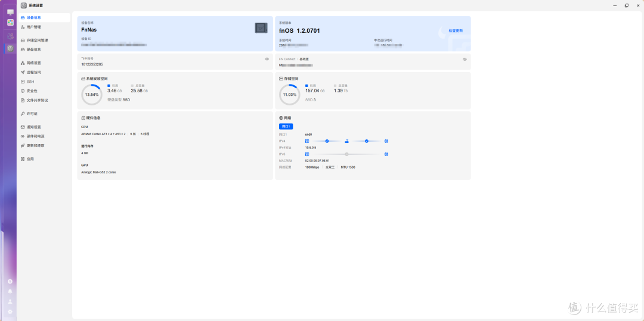Click the 存储空间 section heading
The height and width of the screenshot is (321, 644).
point(291,78)
